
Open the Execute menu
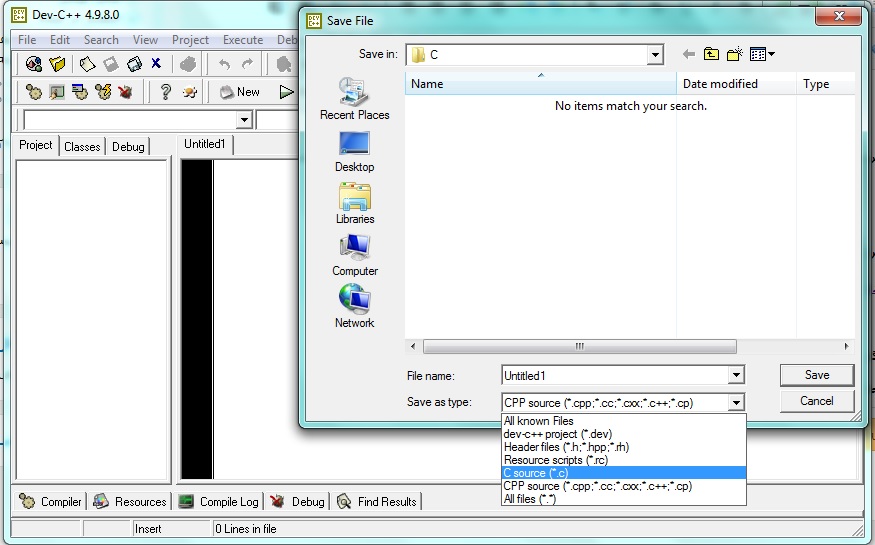tap(243, 40)
